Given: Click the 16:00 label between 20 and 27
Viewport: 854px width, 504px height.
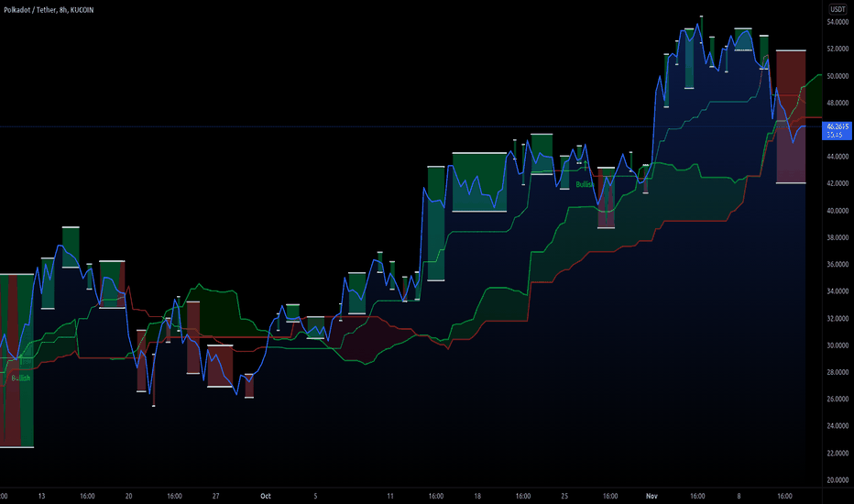Looking at the screenshot, I should tap(174, 497).
